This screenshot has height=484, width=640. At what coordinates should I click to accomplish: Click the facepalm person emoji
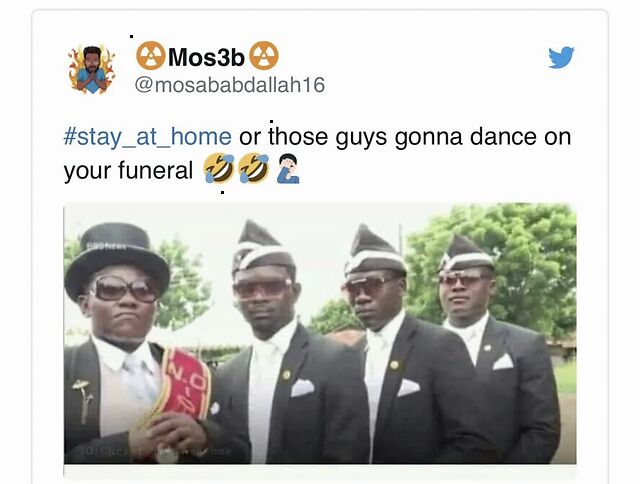[288, 168]
